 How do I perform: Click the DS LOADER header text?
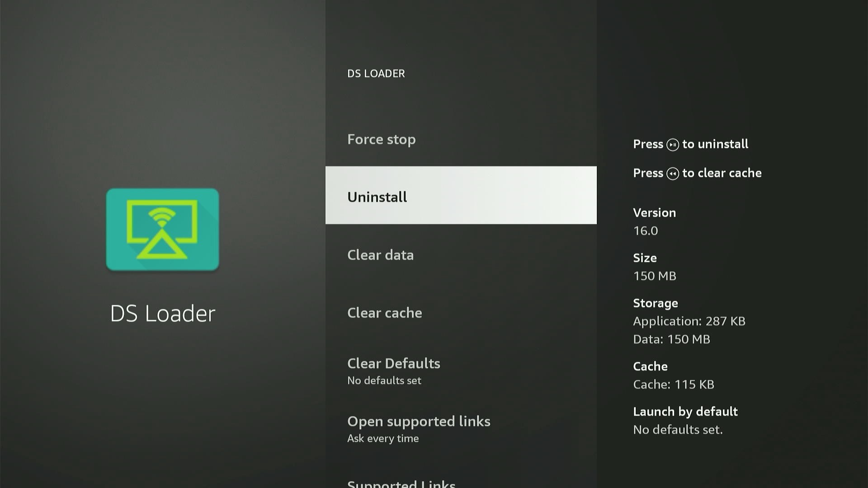click(x=376, y=73)
